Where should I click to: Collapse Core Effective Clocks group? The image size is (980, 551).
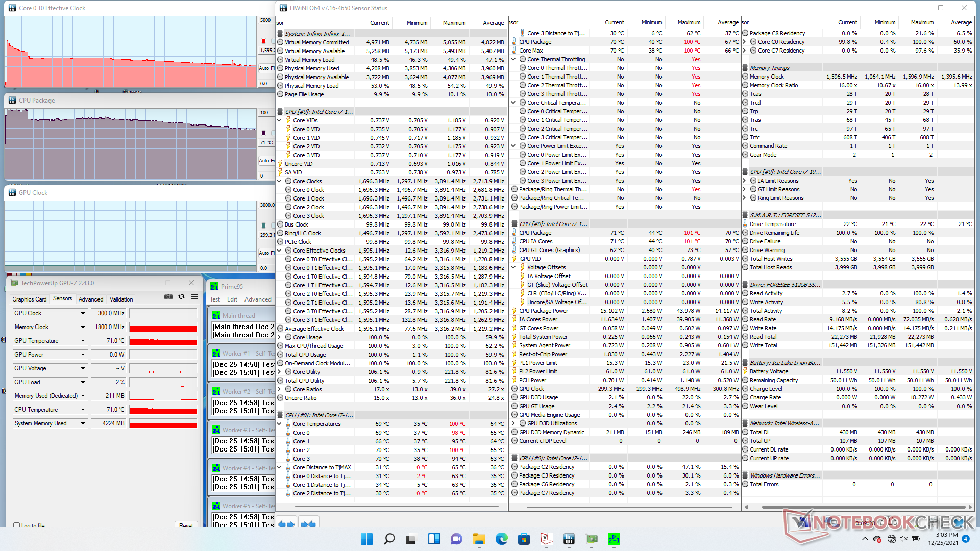point(279,251)
